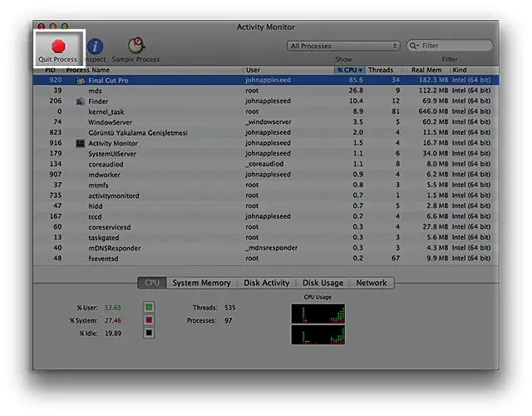Click the Finder app icon in list
Image resolution: width=532 pixels, height=416 pixels.
click(x=81, y=102)
